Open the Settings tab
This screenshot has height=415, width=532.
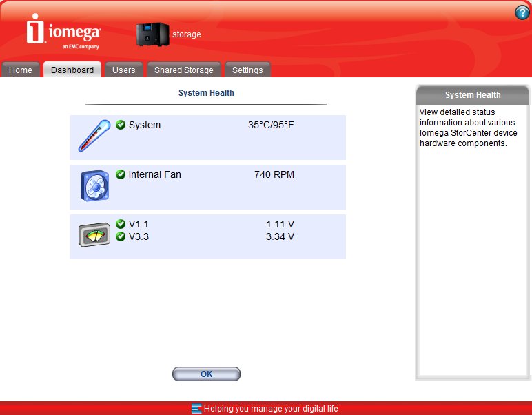[x=247, y=70]
